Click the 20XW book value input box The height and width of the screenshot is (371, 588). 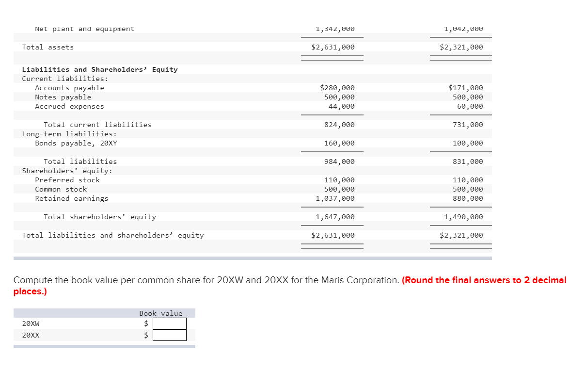[169, 323]
